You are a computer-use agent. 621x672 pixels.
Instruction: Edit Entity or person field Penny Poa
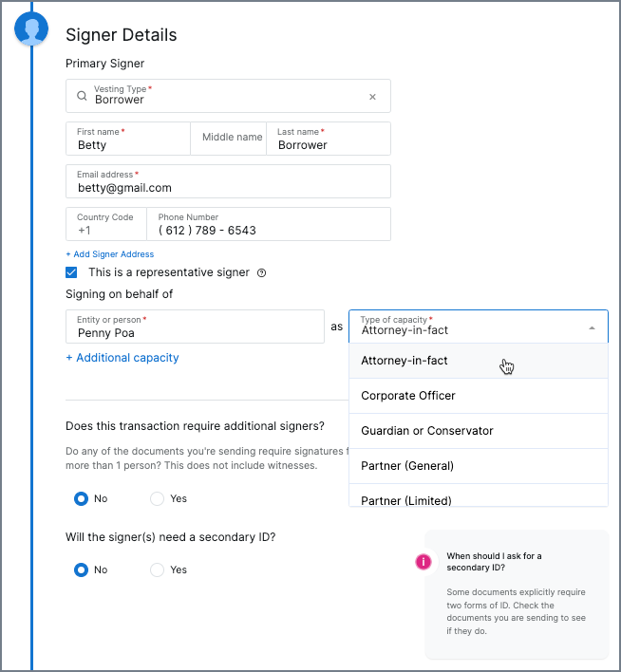pos(195,327)
